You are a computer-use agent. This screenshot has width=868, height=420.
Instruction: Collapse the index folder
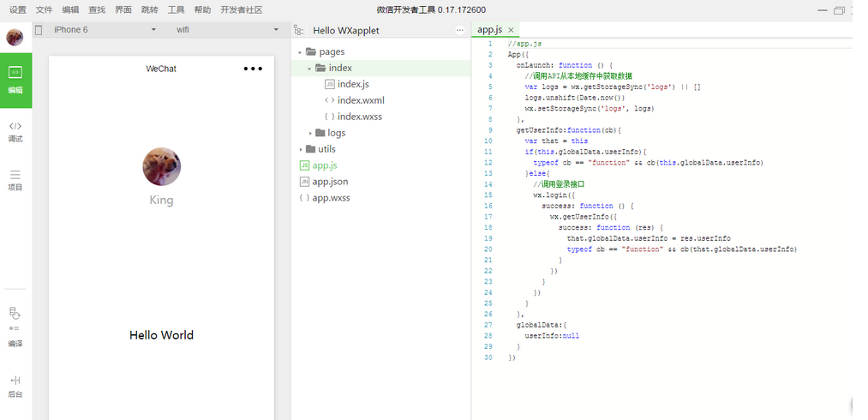[309, 69]
